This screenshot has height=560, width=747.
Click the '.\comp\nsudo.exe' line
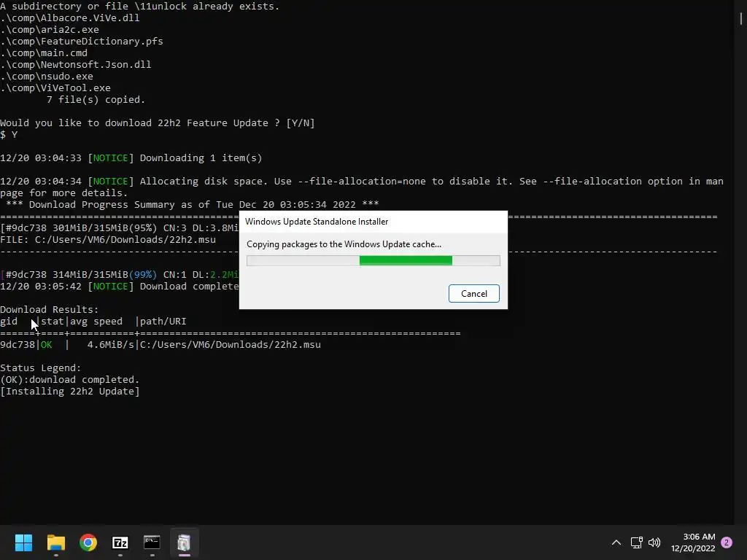click(x=47, y=76)
